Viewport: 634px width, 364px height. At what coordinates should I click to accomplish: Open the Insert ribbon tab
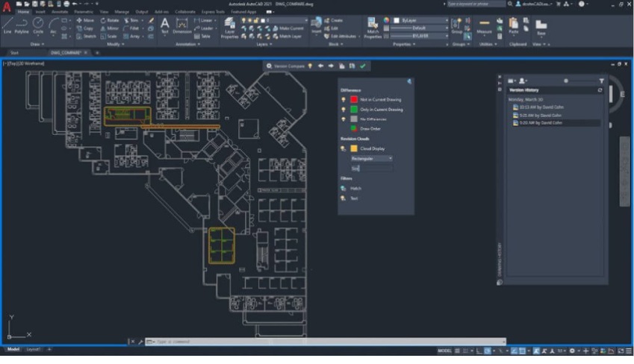(40, 12)
